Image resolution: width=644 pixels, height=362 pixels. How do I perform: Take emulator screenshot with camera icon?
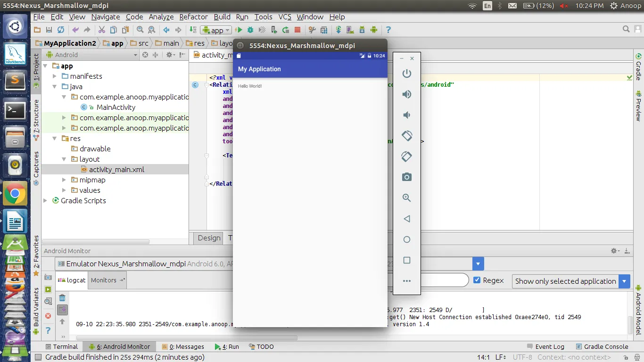pyautogui.click(x=406, y=177)
